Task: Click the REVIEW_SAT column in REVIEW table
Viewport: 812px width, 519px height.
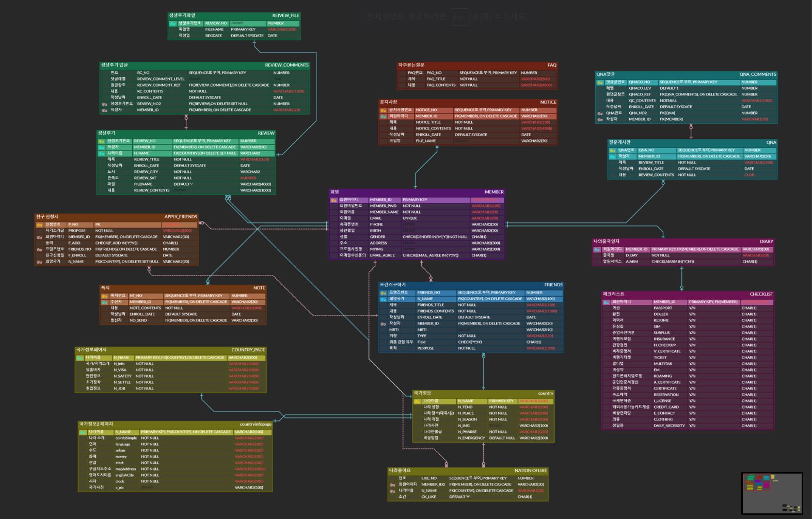Action: pyautogui.click(x=145, y=178)
